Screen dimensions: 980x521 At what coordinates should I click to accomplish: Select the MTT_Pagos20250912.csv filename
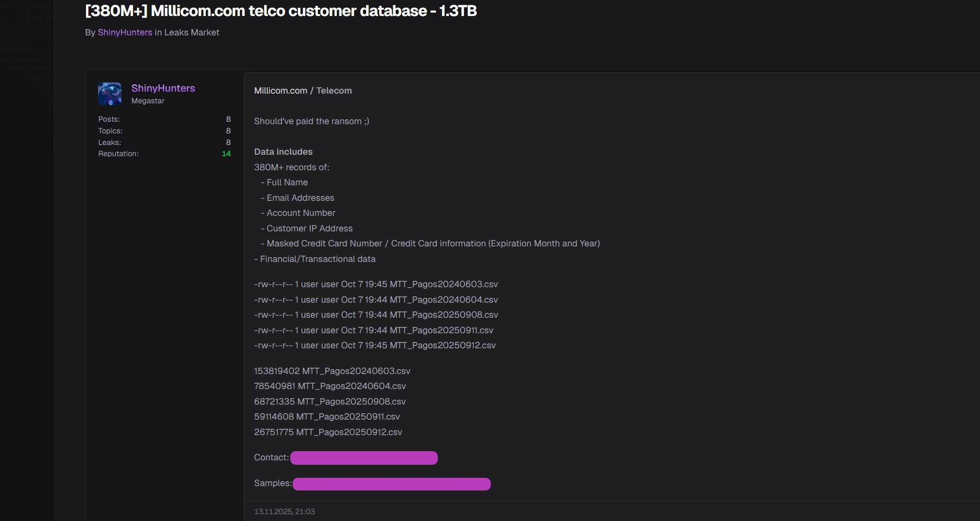(x=443, y=345)
